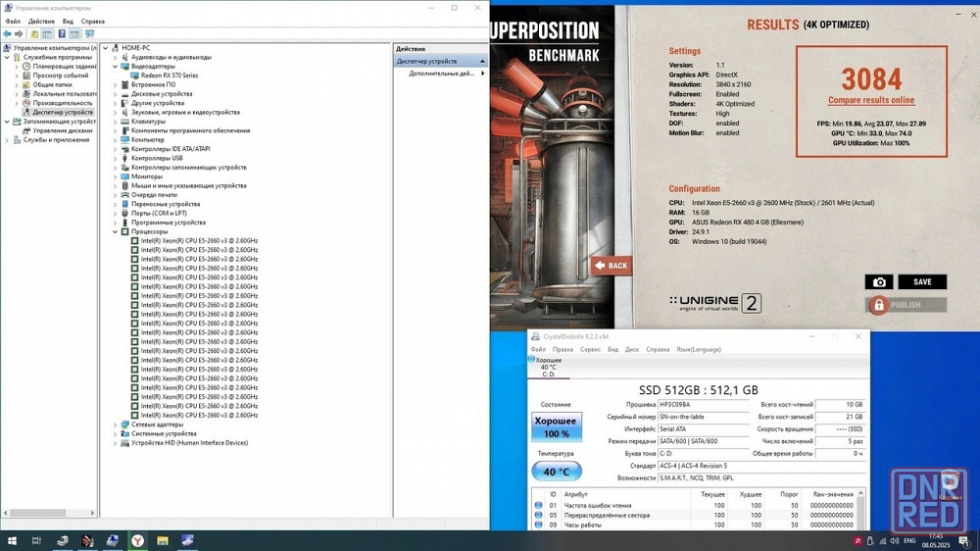Click the Radeon RX 570 Series device icon
Viewport: 980px width, 551px height.
[134, 75]
